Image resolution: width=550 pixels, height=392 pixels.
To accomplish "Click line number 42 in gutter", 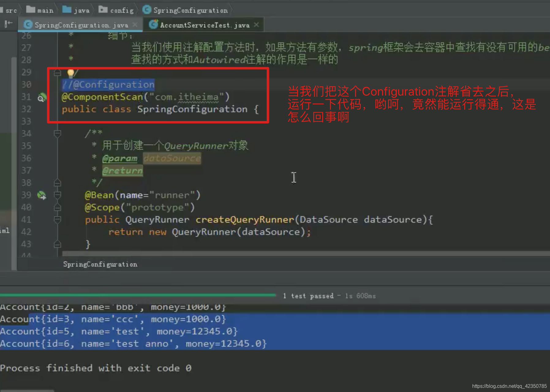I will click(26, 232).
